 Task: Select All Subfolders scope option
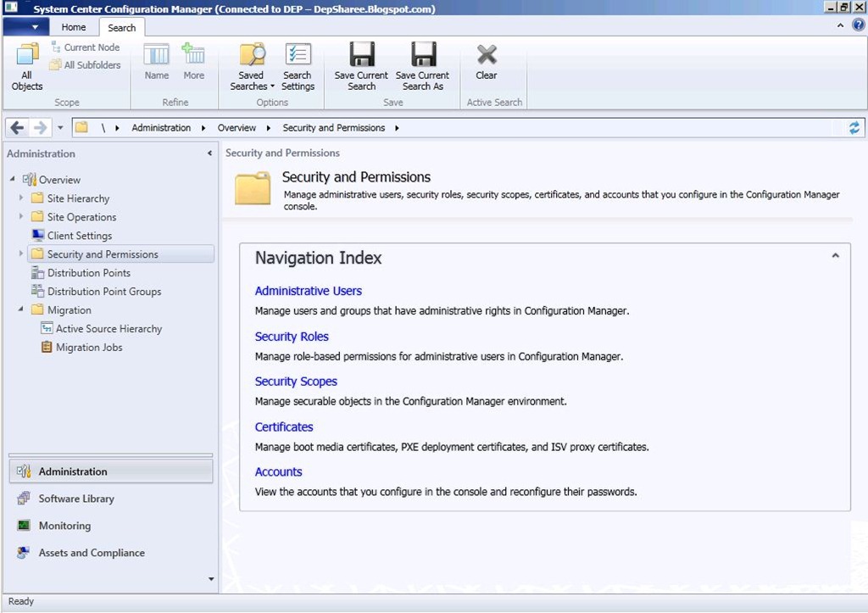(x=86, y=64)
